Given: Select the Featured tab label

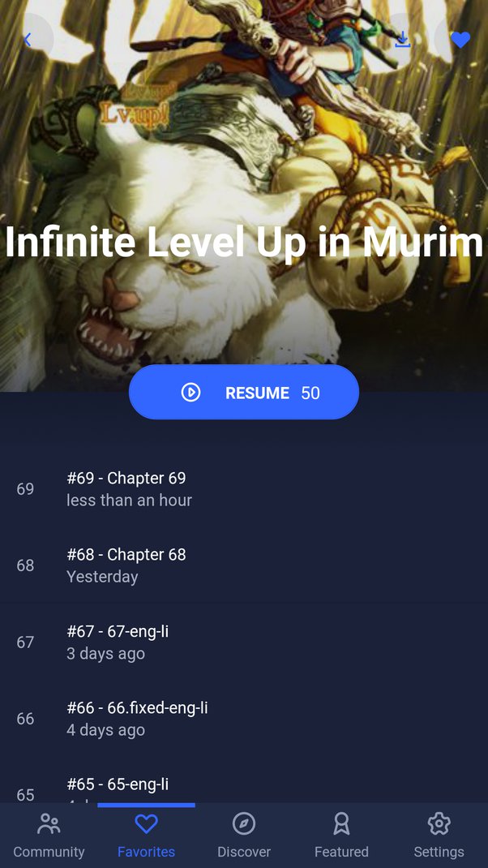Looking at the screenshot, I should (341, 852).
